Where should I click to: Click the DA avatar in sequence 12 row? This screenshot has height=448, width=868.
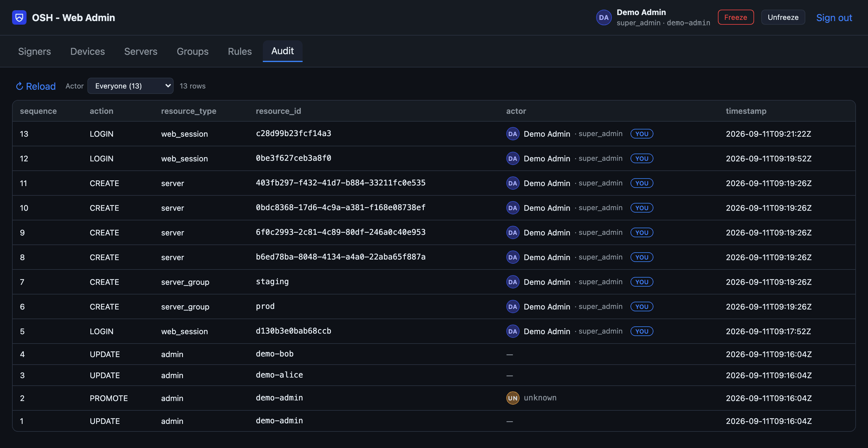pos(512,159)
